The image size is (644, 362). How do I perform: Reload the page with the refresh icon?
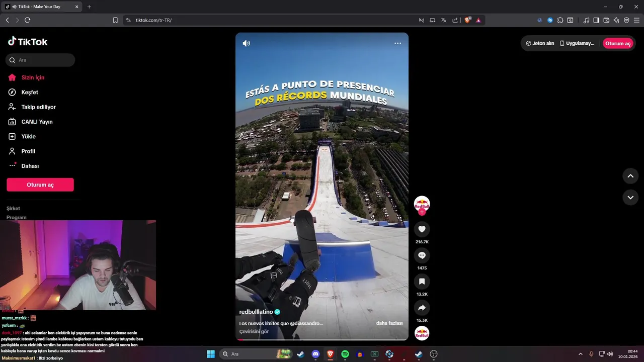click(x=27, y=20)
